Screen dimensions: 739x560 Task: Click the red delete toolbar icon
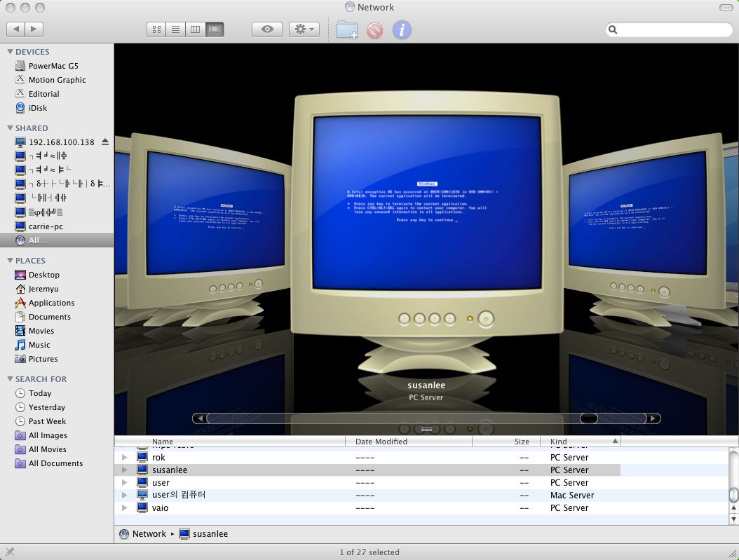[x=374, y=31]
